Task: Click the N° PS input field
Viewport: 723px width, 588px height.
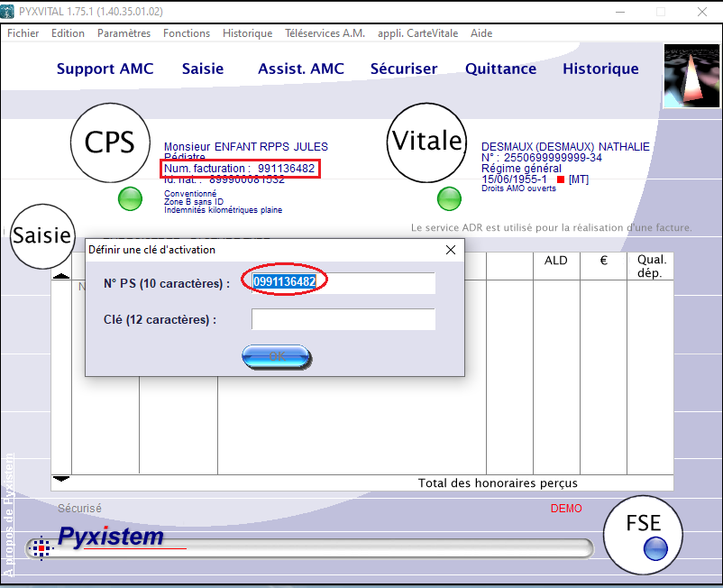Action: click(343, 282)
